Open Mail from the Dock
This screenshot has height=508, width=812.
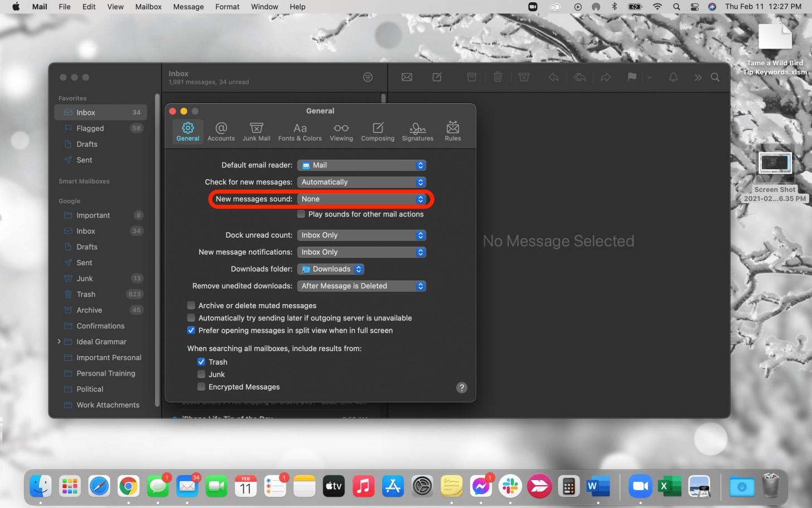[187, 486]
